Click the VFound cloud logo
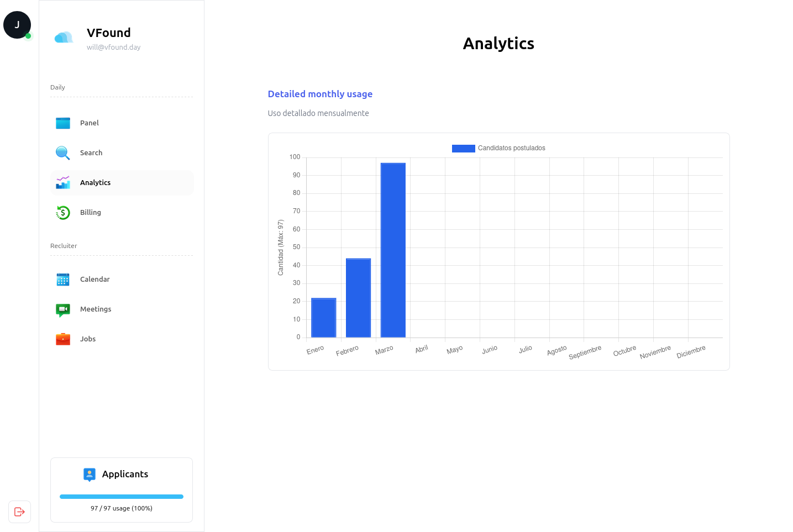The width and height of the screenshot is (793, 532). pyautogui.click(x=64, y=38)
